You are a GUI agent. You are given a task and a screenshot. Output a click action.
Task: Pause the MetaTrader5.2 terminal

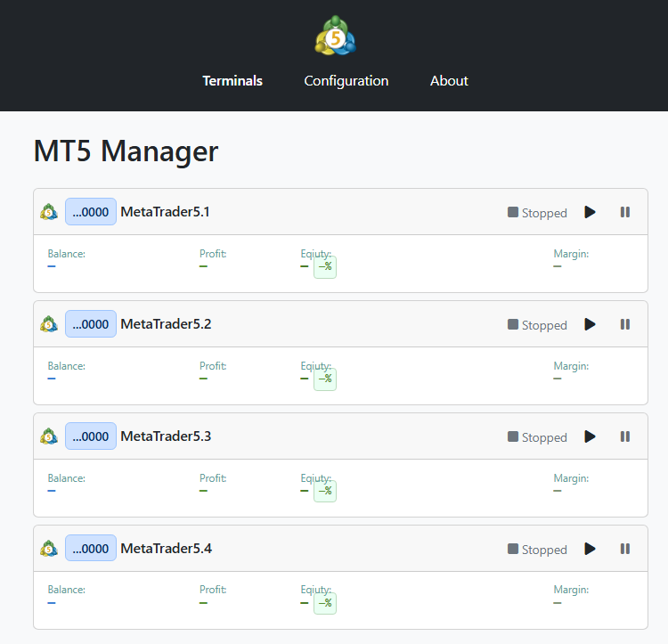coord(625,324)
